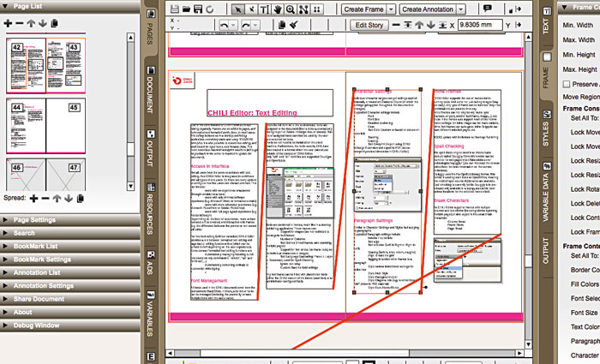The image size is (600, 364).
Task: Click the speech bubble annotation icon
Action: click(x=487, y=9)
